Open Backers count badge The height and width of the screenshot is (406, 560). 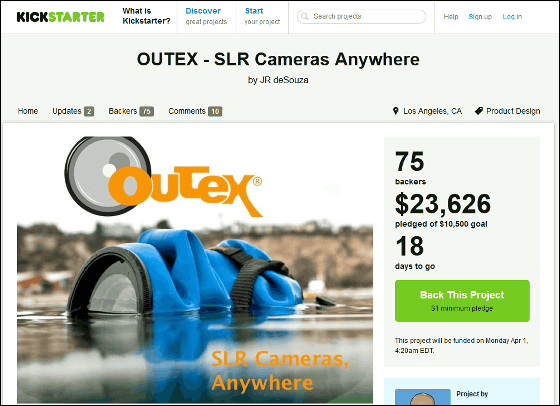(146, 111)
